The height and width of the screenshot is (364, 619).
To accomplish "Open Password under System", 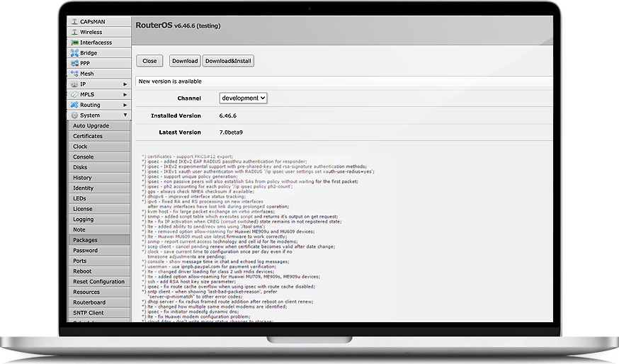I will click(x=99, y=250).
